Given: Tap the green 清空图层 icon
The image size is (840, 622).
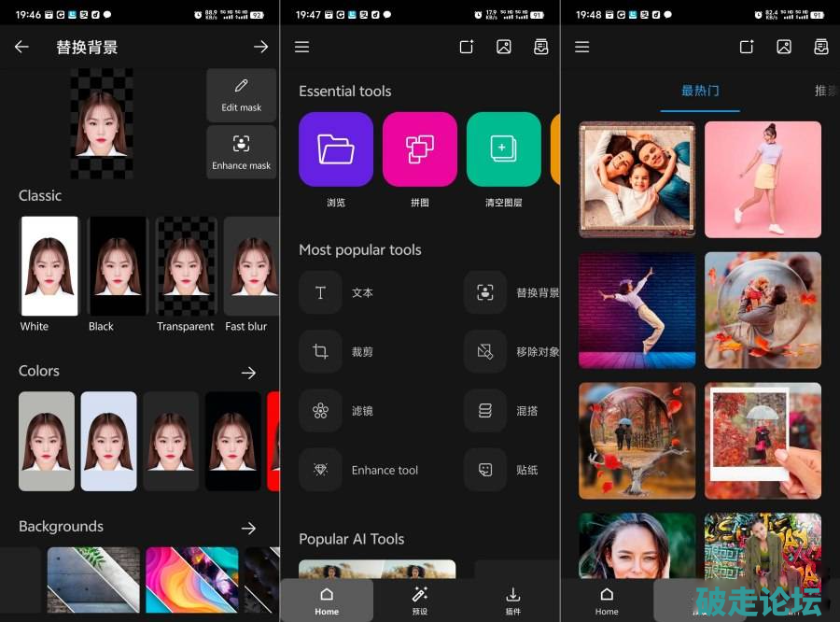Looking at the screenshot, I should tap(503, 149).
